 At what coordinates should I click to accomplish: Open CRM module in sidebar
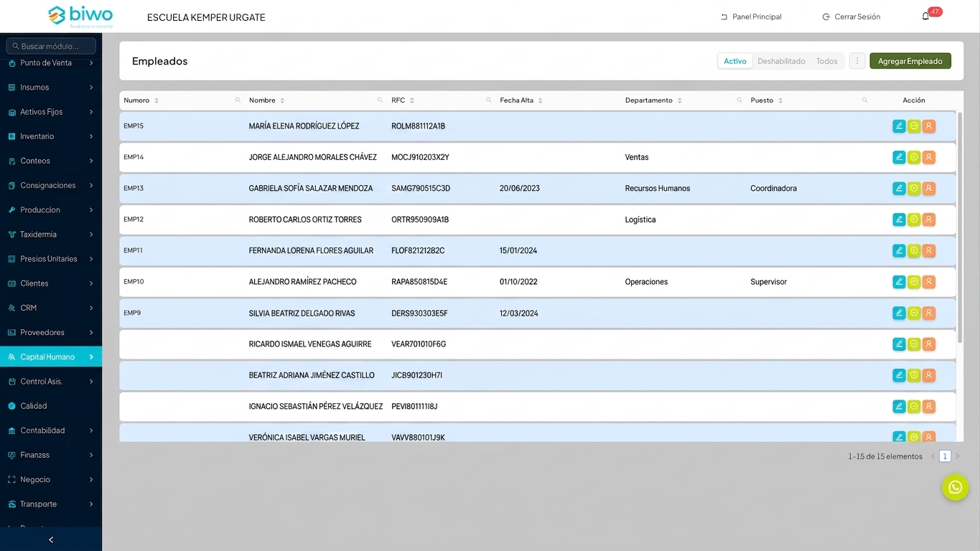[51, 308]
